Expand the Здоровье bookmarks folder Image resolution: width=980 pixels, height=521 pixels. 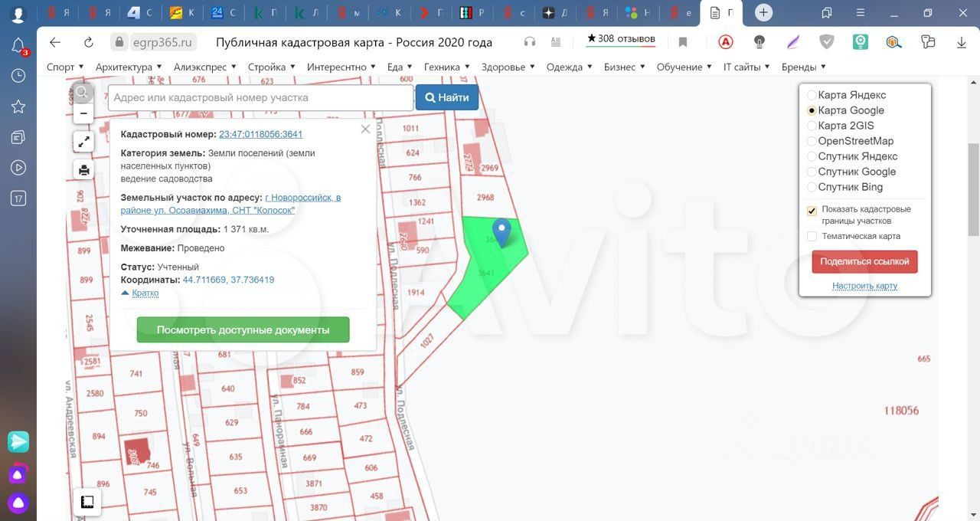coord(508,67)
